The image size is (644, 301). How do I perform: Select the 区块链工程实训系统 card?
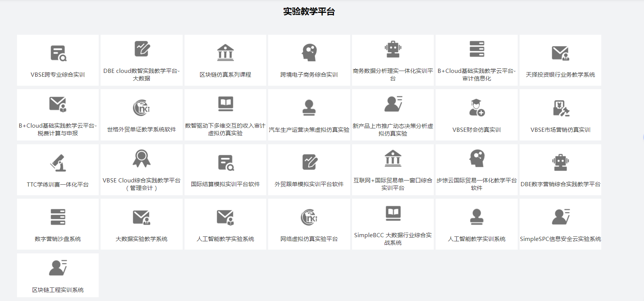(58, 275)
